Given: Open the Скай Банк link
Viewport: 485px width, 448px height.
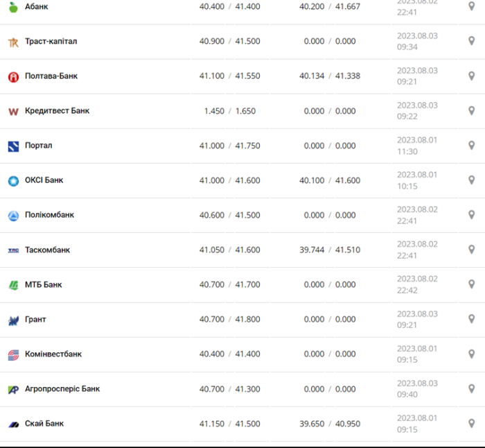Looking at the screenshot, I should [44, 423].
